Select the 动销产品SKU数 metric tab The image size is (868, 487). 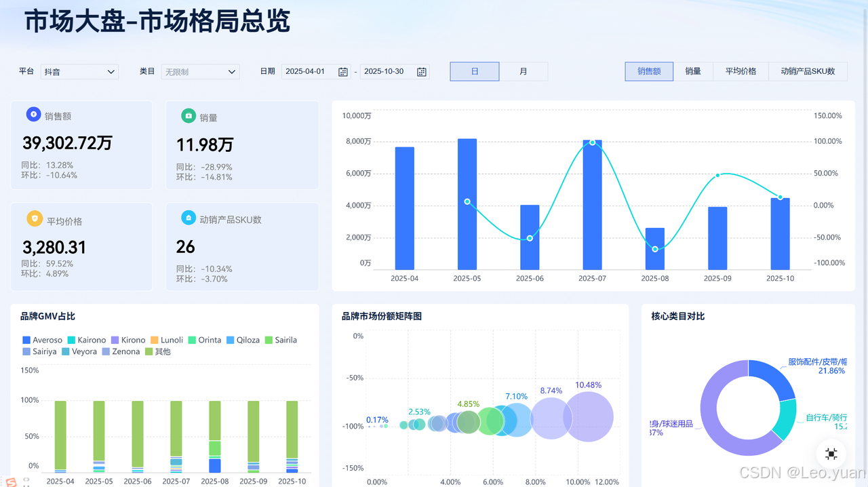[808, 71]
